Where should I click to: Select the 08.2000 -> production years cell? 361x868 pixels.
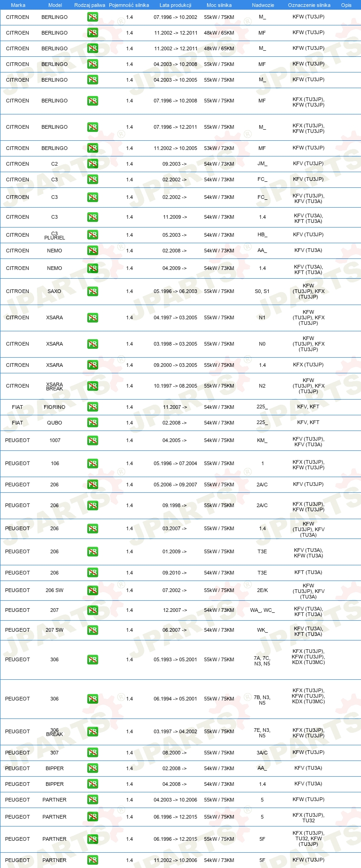pyautogui.click(x=174, y=753)
